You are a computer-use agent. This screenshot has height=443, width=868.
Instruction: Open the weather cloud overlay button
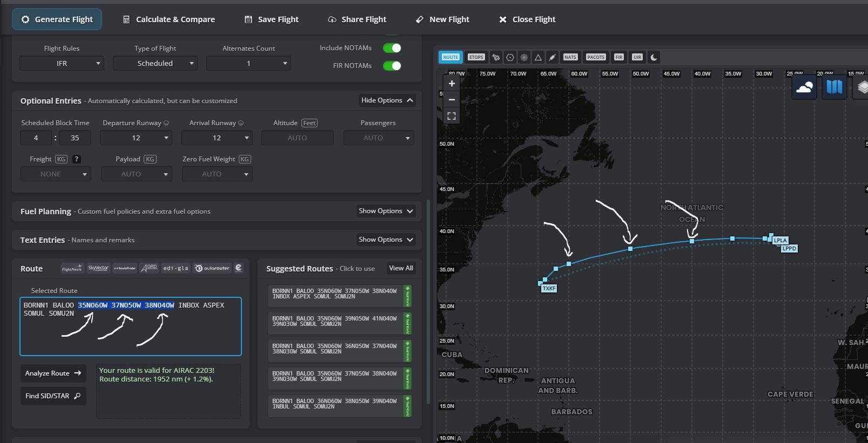pos(804,87)
